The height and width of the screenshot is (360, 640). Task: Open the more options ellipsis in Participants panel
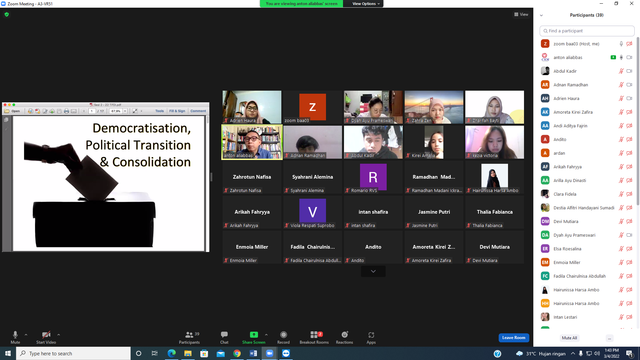609,338
